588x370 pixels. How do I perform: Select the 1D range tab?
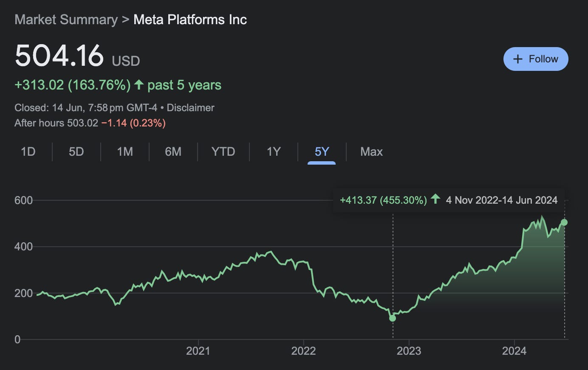click(x=28, y=151)
